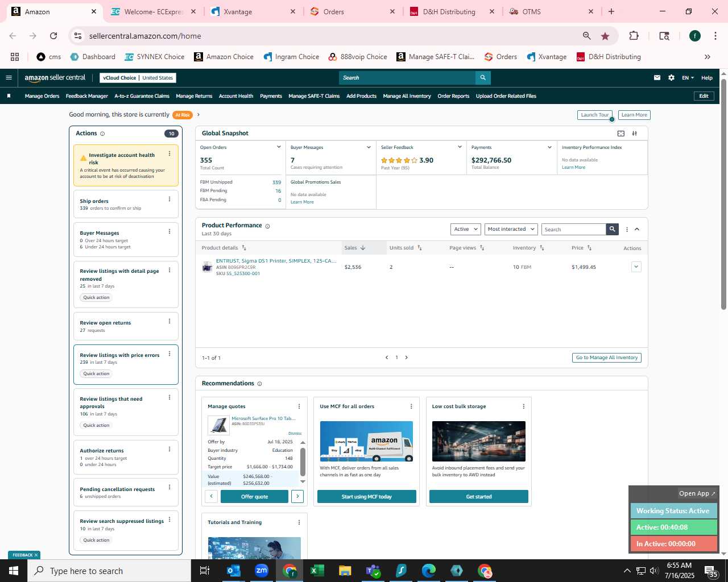The width and height of the screenshot is (728, 582).
Task: Click Start using MCF today button
Action: coord(366,497)
